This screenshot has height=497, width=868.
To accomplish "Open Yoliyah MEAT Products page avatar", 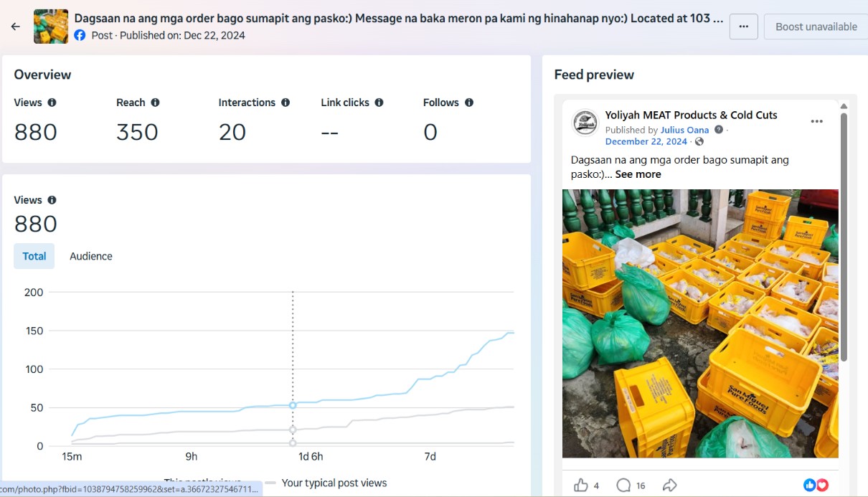I will [x=585, y=122].
